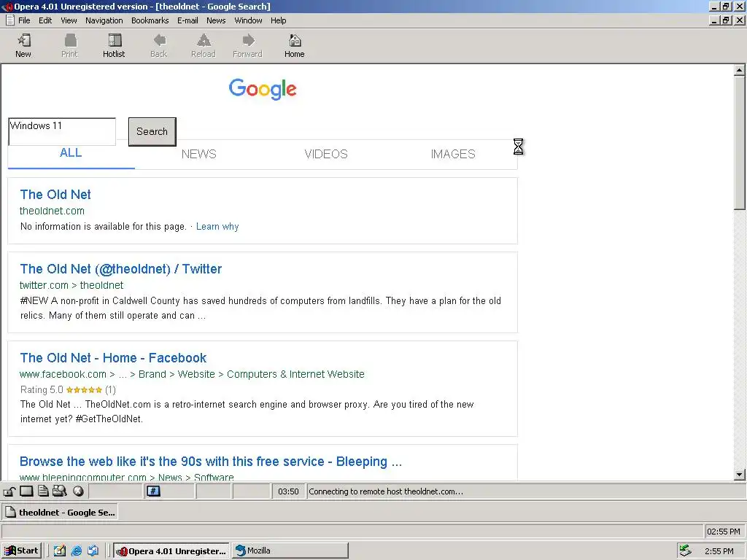The height and width of the screenshot is (560, 747).
Task: Click the 2:55 PM system tray clock
Action: point(719,551)
